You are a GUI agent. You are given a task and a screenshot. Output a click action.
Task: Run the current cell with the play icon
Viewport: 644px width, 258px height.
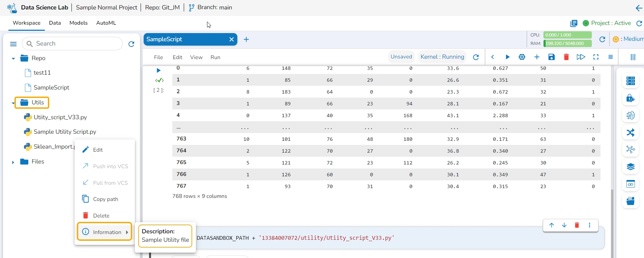pyautogui.click(x=507, y=57)
